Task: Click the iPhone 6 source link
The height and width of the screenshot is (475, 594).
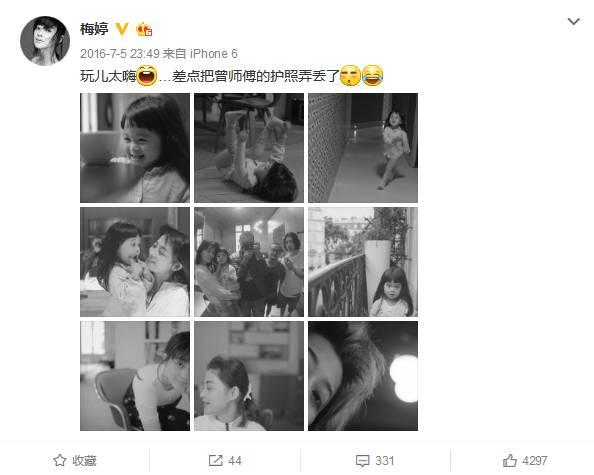Action: tap(214, 54)
